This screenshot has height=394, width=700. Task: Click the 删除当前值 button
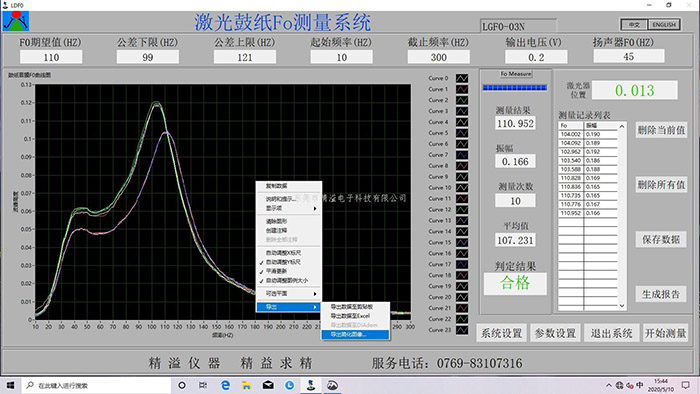(x=661, y=130)
